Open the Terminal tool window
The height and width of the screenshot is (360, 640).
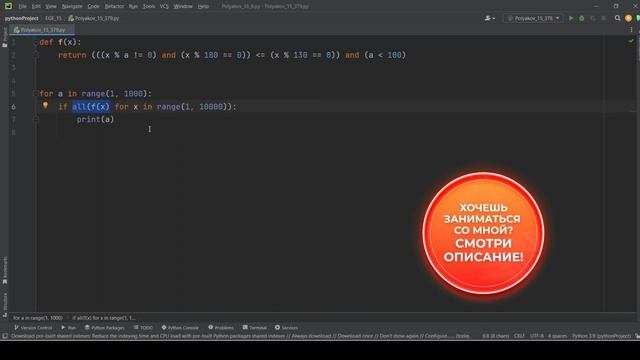click(x=255, y=328)
